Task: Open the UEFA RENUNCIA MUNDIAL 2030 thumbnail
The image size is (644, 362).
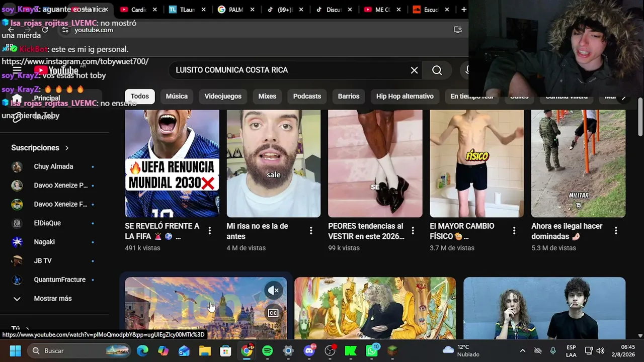Action: pos(172,163)
